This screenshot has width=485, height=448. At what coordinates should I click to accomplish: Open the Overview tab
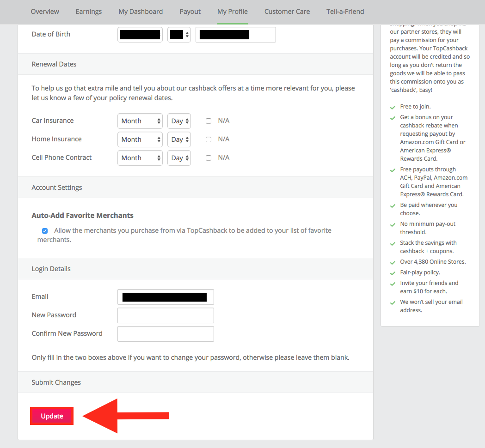click(45, 12)
